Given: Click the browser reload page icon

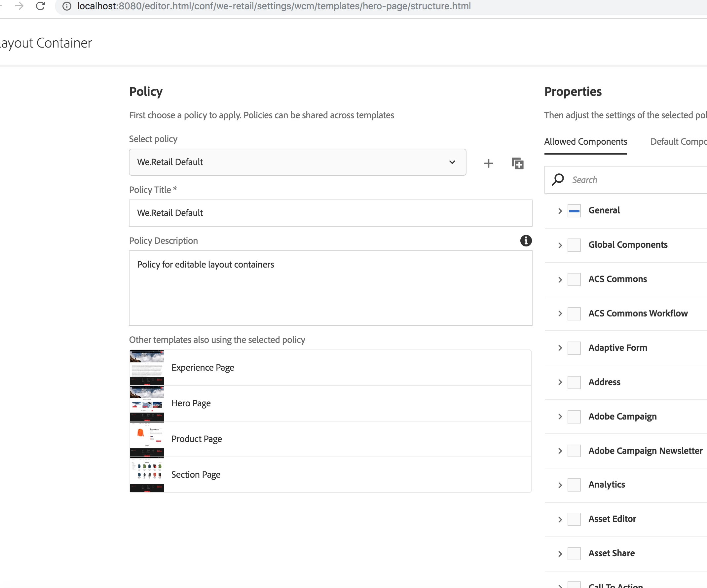Looking at the screenshot, I should click(x=40, y=6).
